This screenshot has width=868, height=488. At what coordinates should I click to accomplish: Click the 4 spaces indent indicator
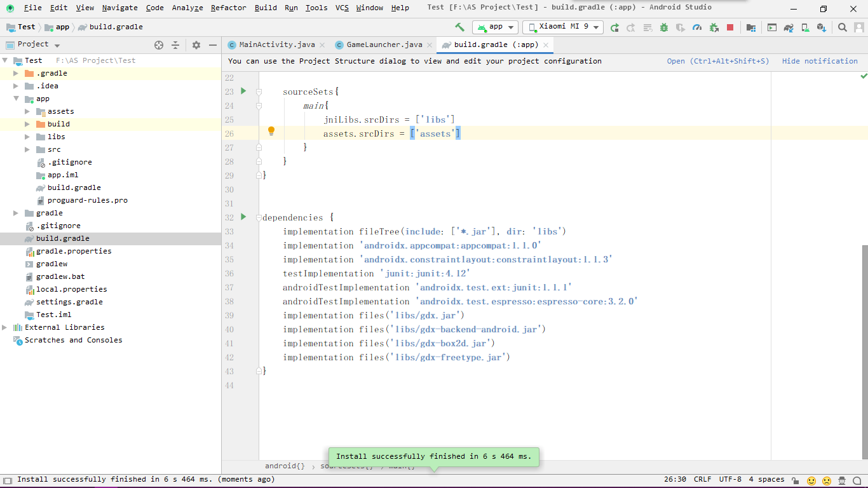coord(766,480)
